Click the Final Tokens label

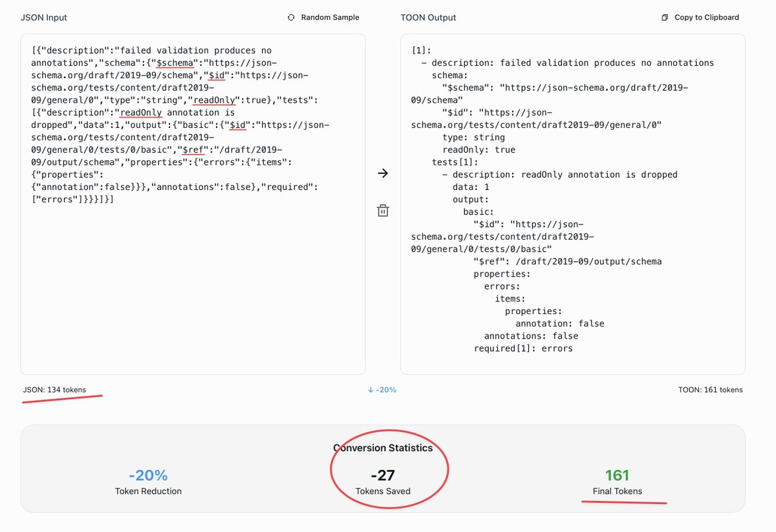coord(618,491)
